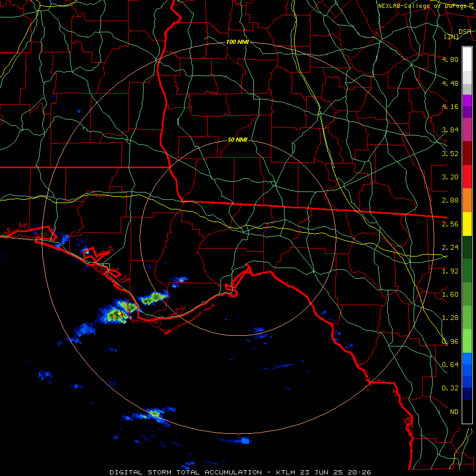
Task: Click the 3.20 legend value
Action: [x=450, y=177]
